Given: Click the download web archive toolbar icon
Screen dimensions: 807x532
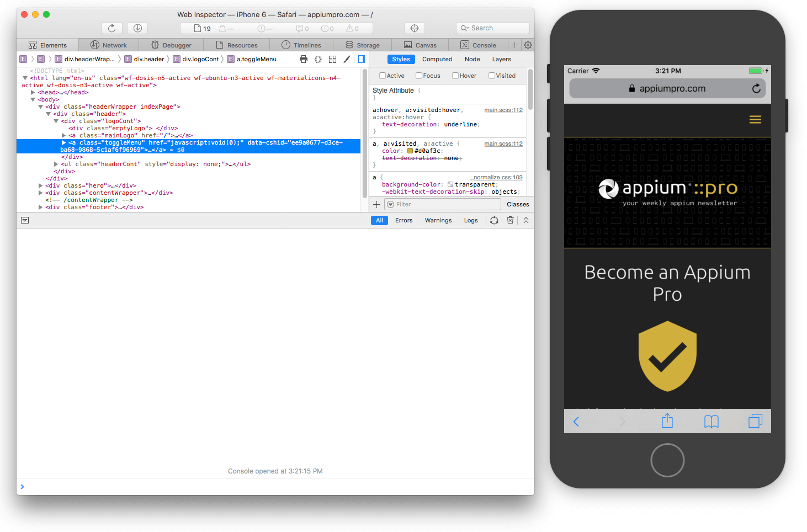Looking at the screenshot, I should pyautogui.click(x=137, y=28).
